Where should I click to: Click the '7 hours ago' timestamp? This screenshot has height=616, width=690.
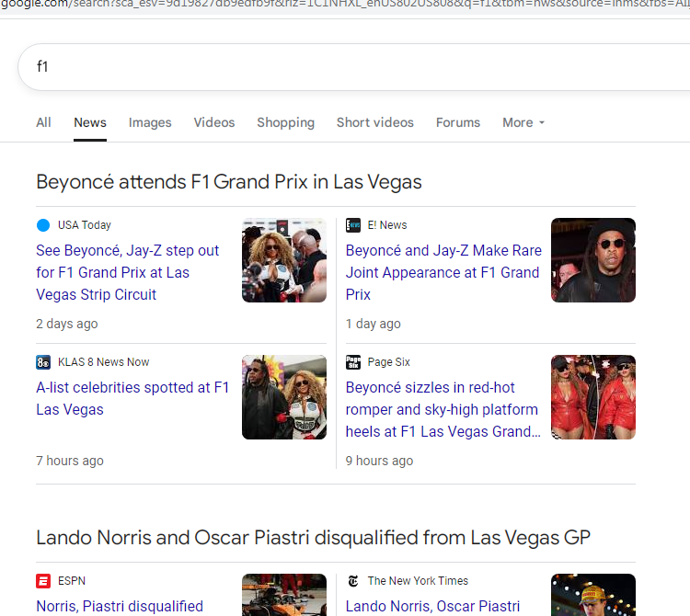coord(70,461)
